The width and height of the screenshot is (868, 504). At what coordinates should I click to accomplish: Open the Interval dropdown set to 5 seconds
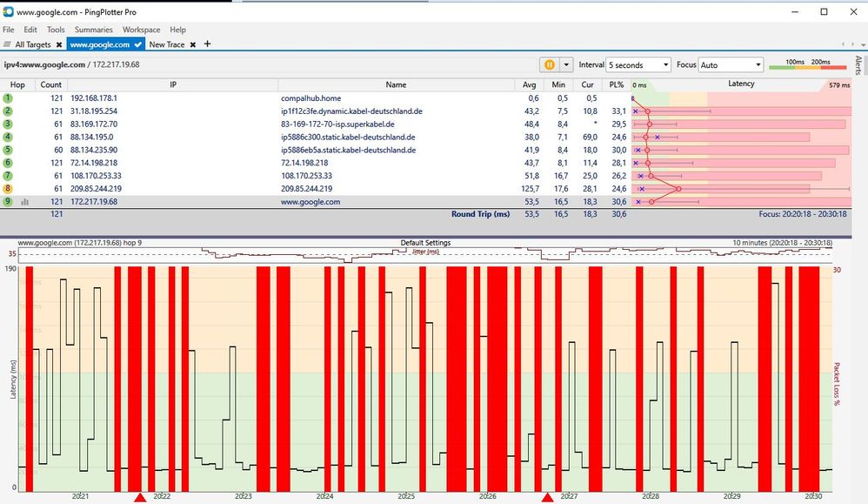click(x=638, y=64)
